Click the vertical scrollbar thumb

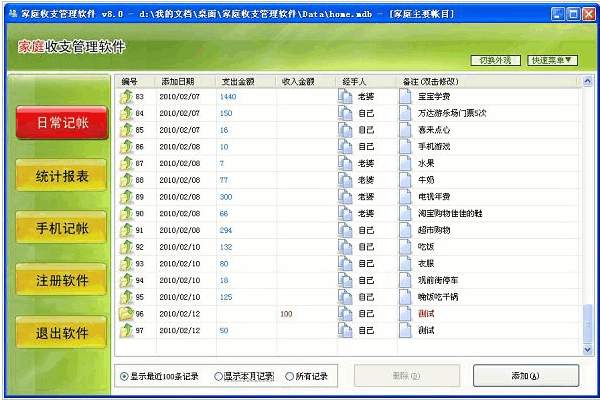click(587, 324)
